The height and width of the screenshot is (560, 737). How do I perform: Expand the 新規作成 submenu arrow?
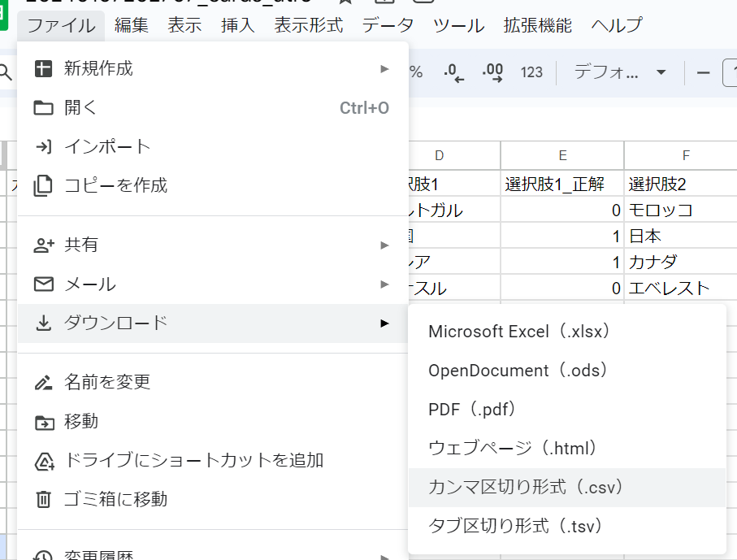point(384,69)
